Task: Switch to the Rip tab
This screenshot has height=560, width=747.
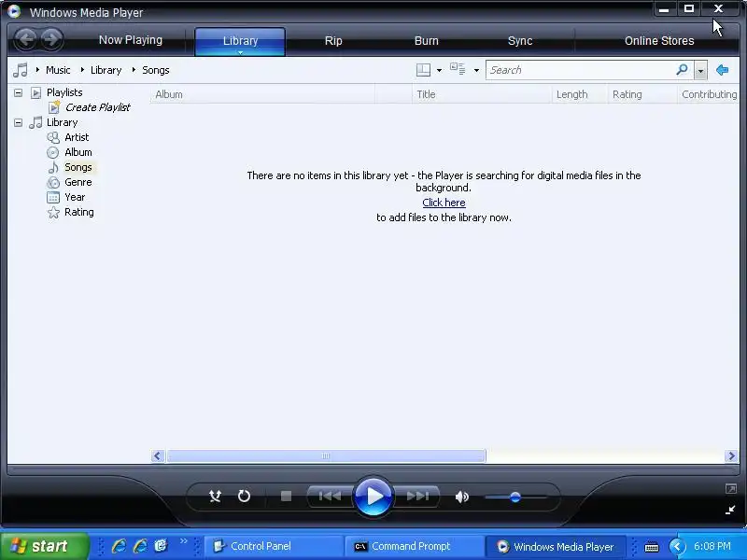Action: click(x=333, y=41)
